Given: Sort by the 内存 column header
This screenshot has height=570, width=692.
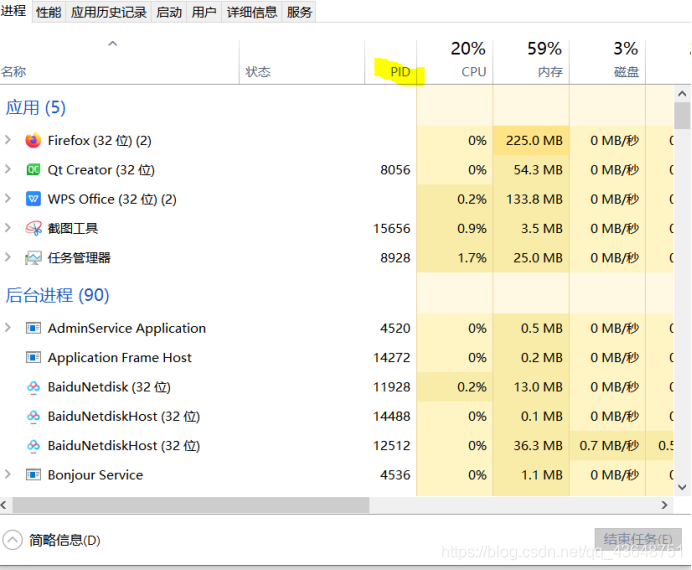Looking at the screenshot, I should pos(531,62).
